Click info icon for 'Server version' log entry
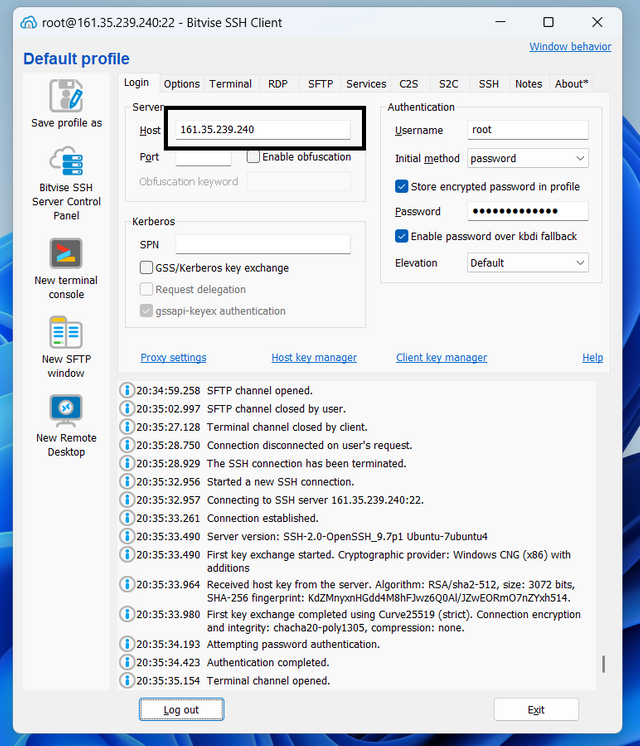Image resolution: width=640 pixels, height=746 pixels. 127,536
